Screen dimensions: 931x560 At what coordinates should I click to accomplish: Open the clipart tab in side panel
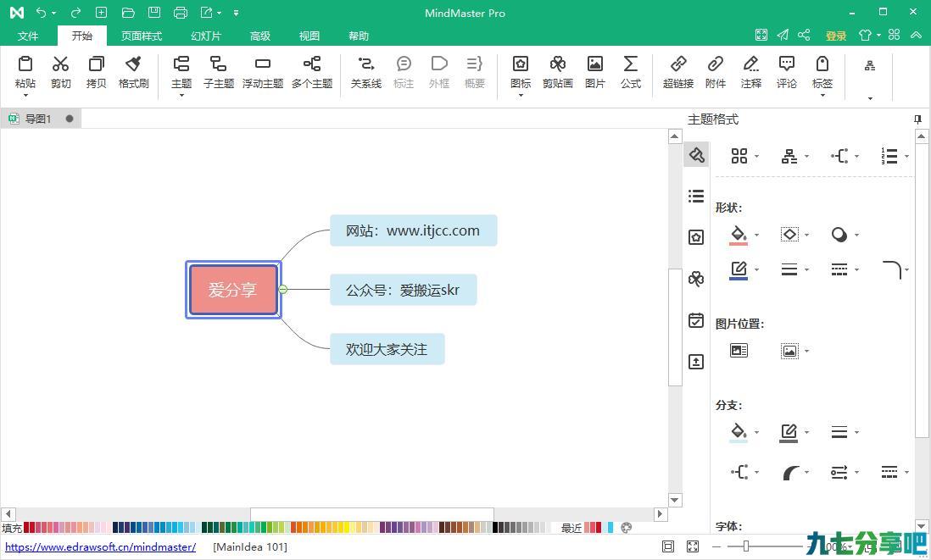696,279
